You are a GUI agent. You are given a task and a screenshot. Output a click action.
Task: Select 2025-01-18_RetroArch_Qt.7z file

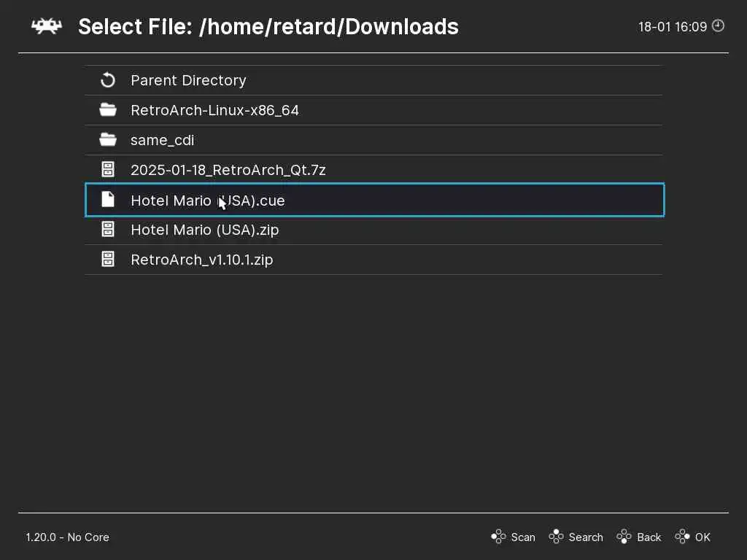coord(228,170)
